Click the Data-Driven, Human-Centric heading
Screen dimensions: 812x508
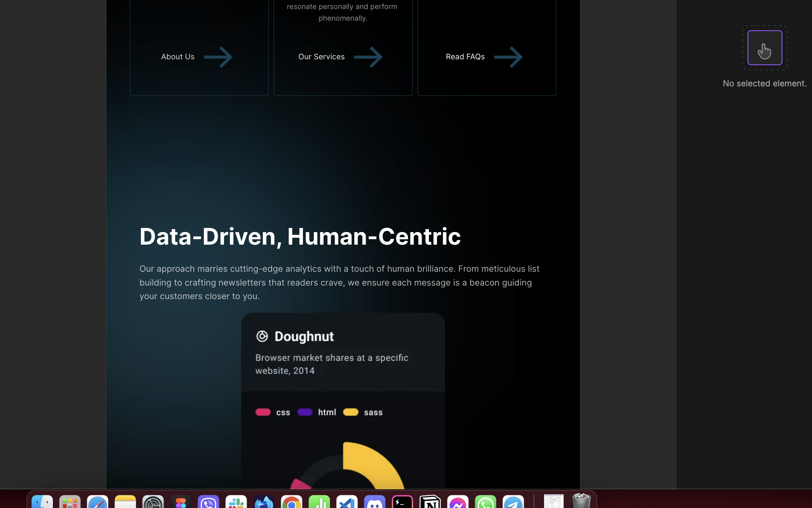coord(300,236)
